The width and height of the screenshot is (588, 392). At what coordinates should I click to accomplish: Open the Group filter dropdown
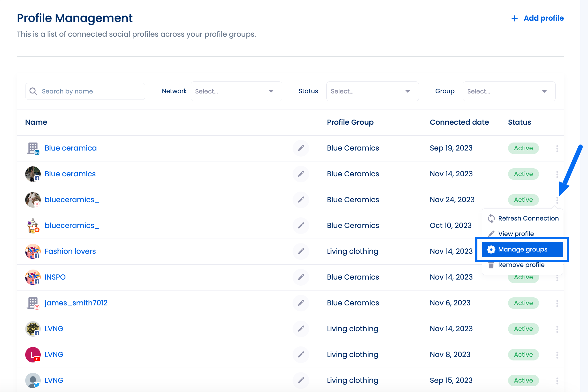(x=509, y=91)
